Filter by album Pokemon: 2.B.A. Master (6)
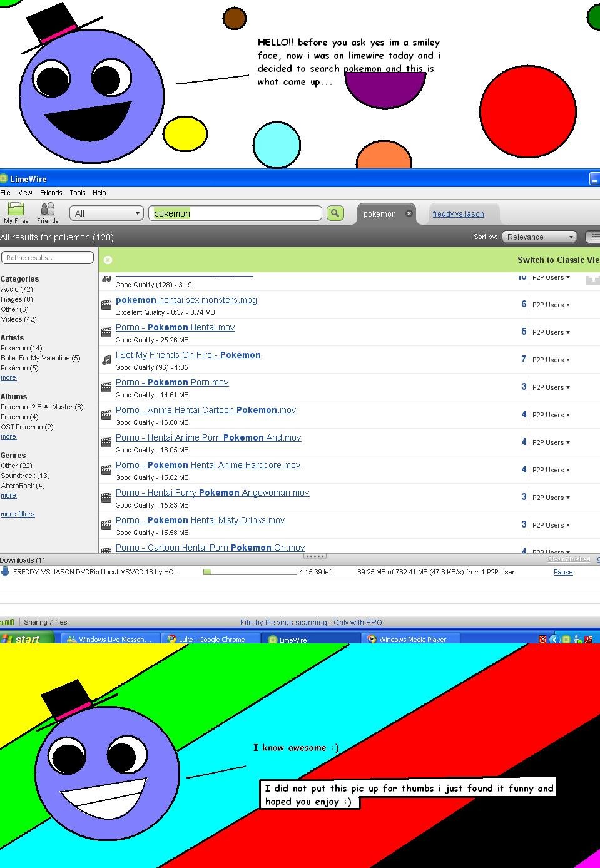Viewport: 600px width, 868px height. click(42, 407)
